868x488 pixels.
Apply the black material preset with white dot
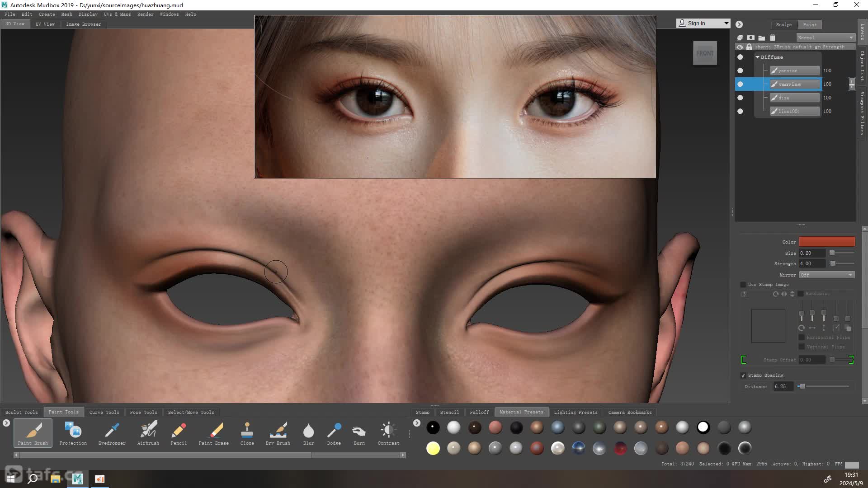tap(433, 427)
